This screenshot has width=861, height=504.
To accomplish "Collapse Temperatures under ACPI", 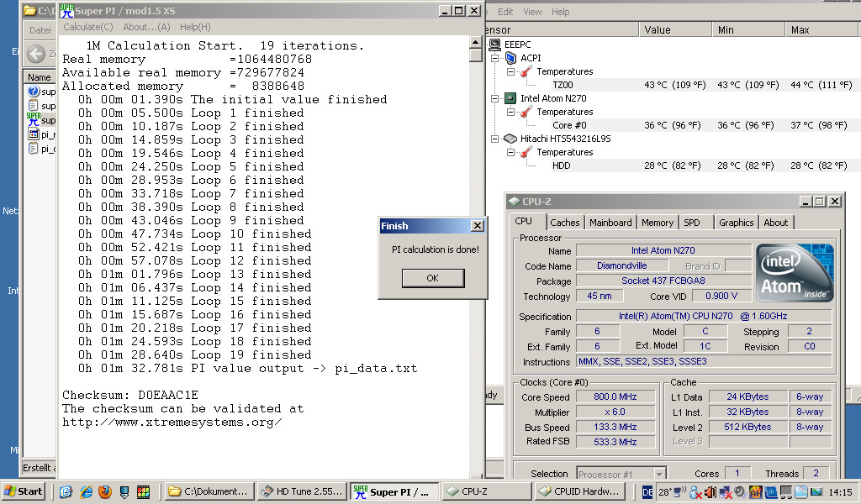I will (510, 71).
